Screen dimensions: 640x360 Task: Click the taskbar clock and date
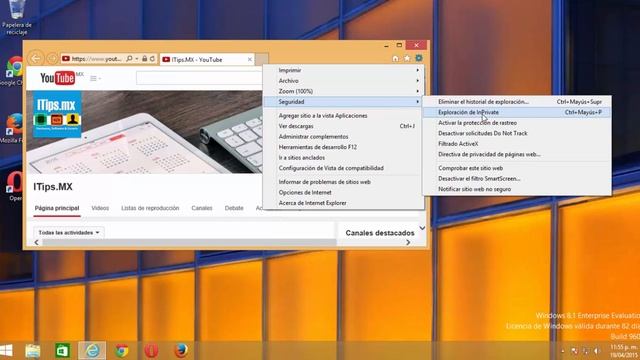point(624,351)
